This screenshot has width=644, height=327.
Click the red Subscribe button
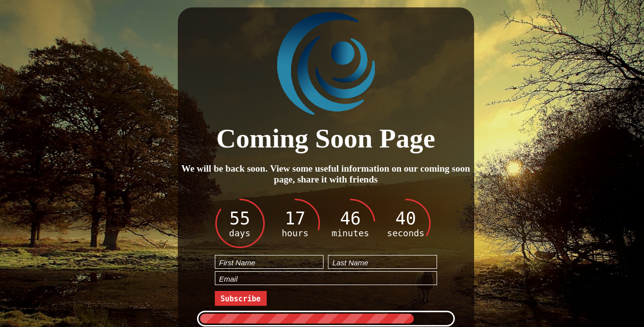tap(241, 298)
